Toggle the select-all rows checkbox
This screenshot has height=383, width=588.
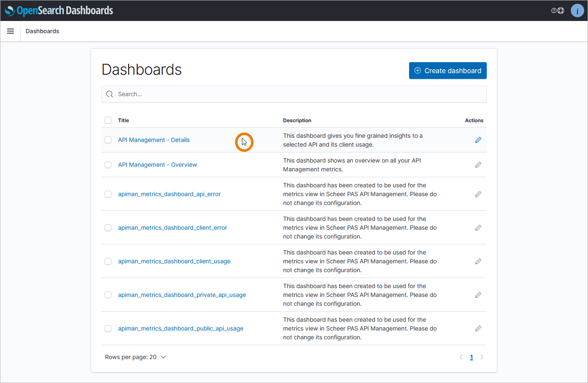[108, 120]
